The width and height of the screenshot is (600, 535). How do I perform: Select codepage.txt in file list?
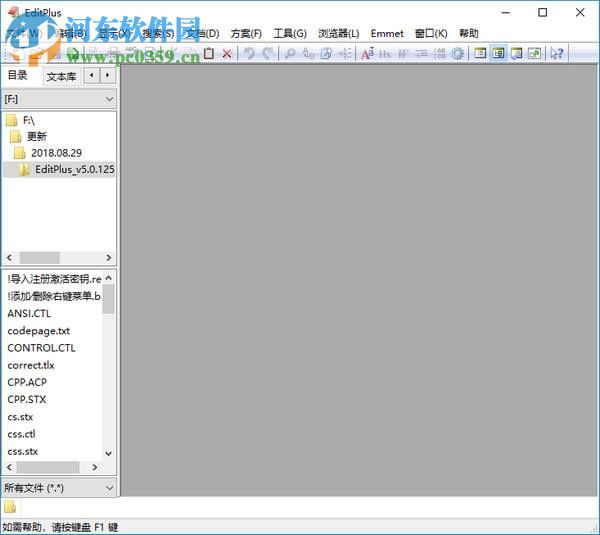pyautogui.click(x=39, y=331)
